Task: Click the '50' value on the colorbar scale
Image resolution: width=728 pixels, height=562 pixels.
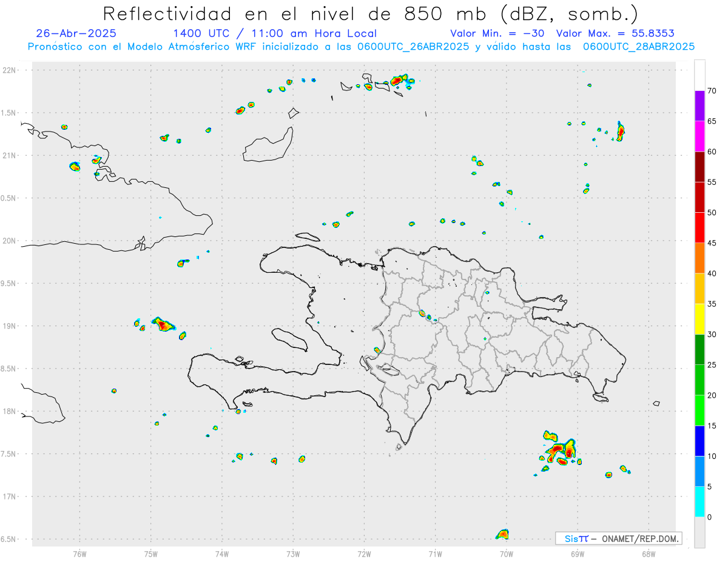Action: [712, 213]
